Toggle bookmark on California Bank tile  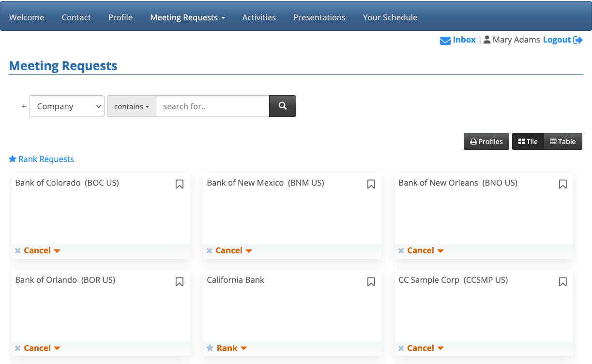pyautogui.click(x=371, y=281)
